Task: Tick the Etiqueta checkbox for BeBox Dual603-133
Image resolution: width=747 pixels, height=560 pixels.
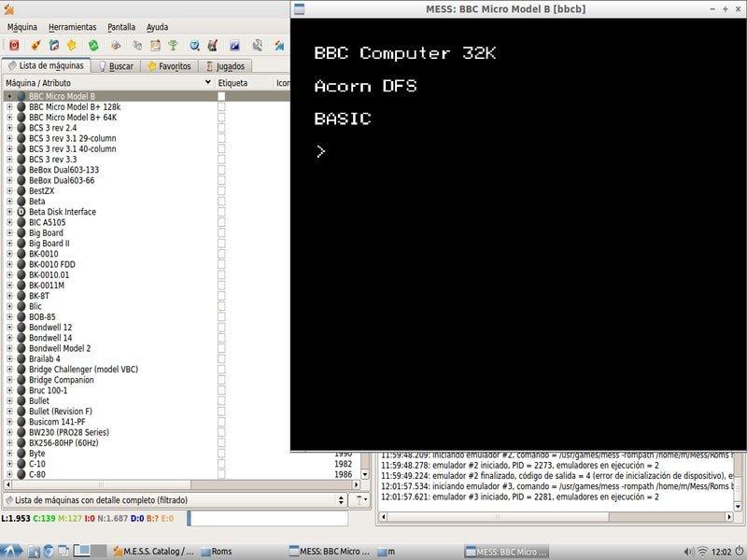Action: pyautogui.click(x=221, y=170)
